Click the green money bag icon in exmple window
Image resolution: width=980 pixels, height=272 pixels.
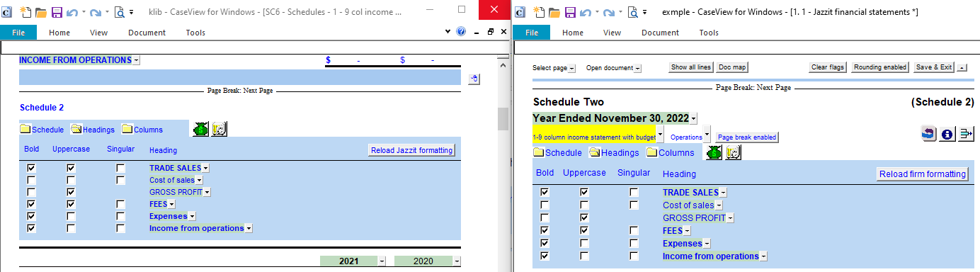click(x=714, y=152)
